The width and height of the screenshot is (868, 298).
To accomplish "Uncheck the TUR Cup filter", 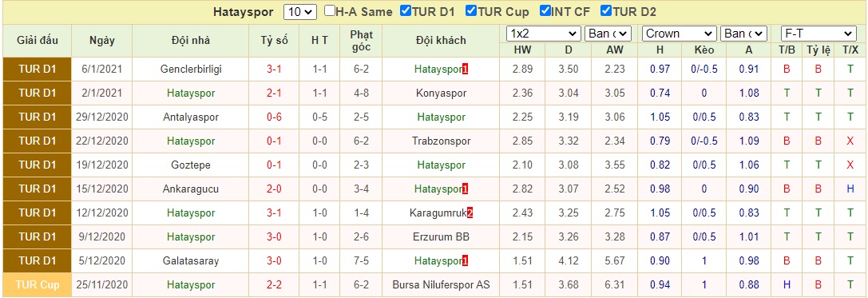I will (471, 11).
